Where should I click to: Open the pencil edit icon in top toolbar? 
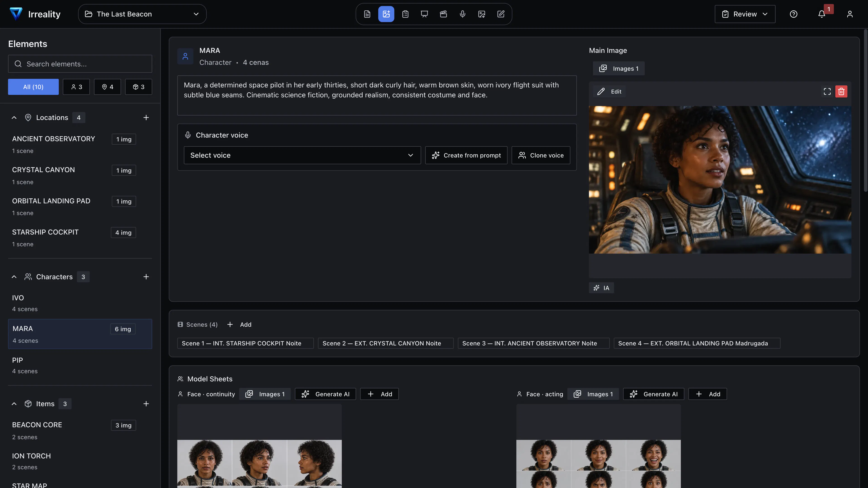click(x=501, y=14)
